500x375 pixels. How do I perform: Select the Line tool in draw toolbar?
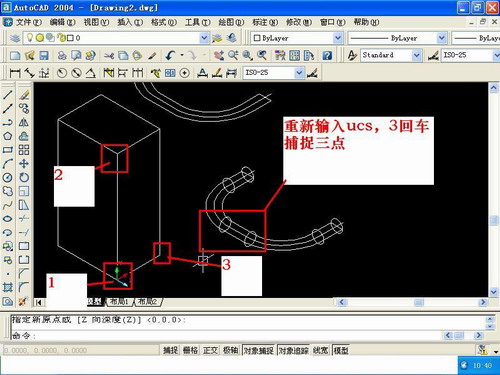pyautogui.click(x=8, y=95)
